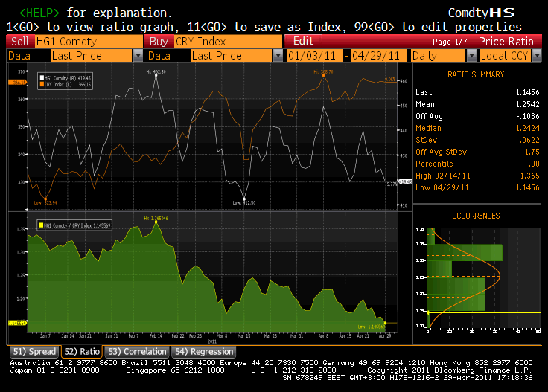This screenshot has height=392, width=548.
Task: Click the Mean value 1.2542
Action: coord(527,104)
